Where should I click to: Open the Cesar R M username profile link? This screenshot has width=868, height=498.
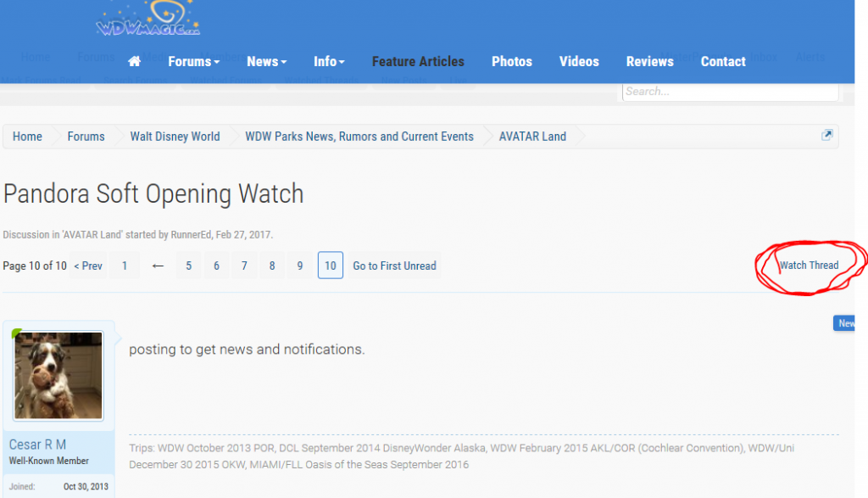coord(37,445)
